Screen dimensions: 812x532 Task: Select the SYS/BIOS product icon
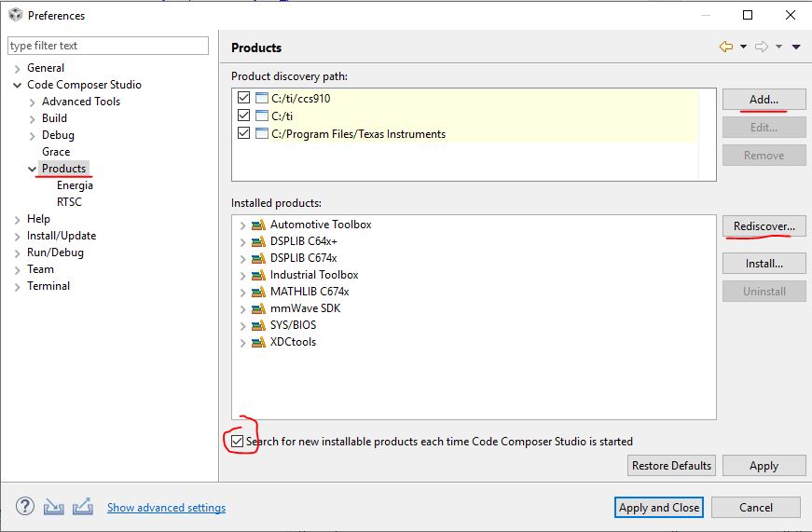(x=258, y=325)
